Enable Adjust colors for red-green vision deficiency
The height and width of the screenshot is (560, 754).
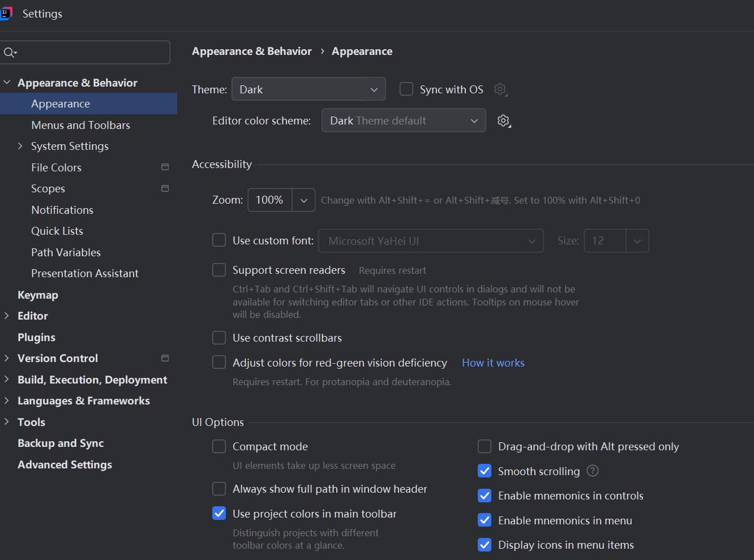(219, 362)
